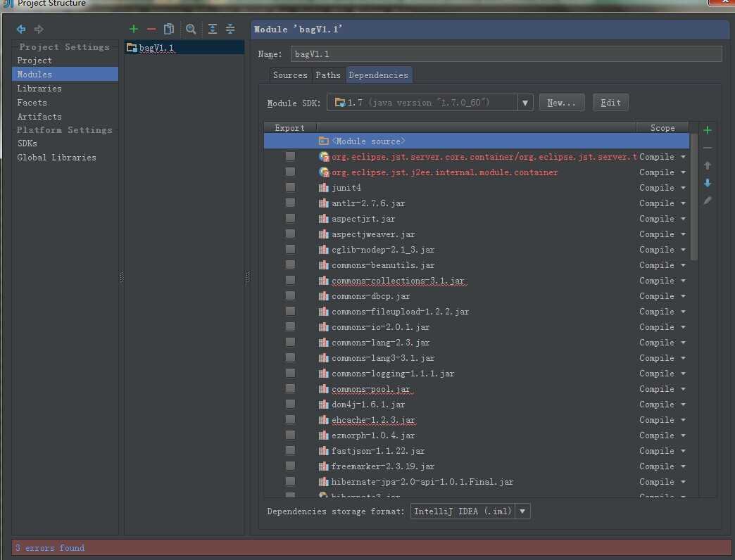Expand all modules in tree
The height and width of the screenshot is (560, 735).
pos(213,29)
